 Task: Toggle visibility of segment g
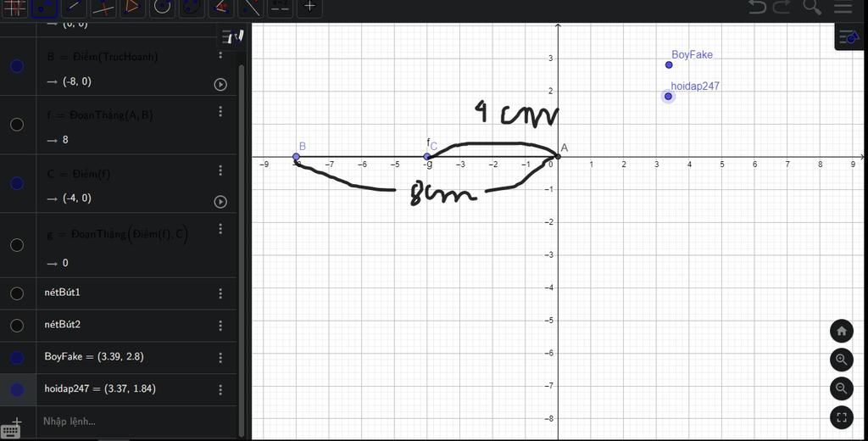(x=17, y=245)
